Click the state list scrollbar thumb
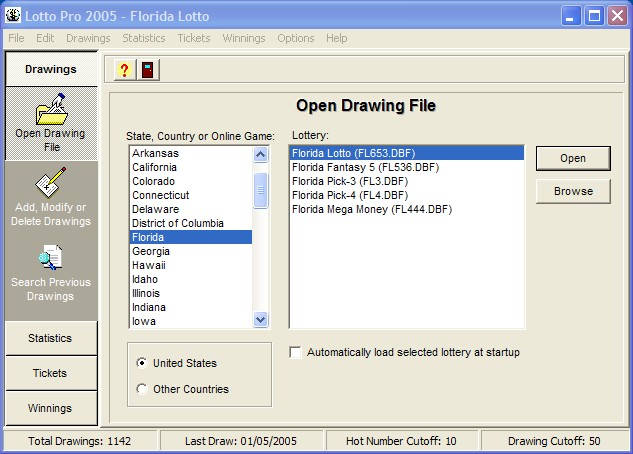The width and height of the screenshot is (633, 454). click(x=261, y=190)
